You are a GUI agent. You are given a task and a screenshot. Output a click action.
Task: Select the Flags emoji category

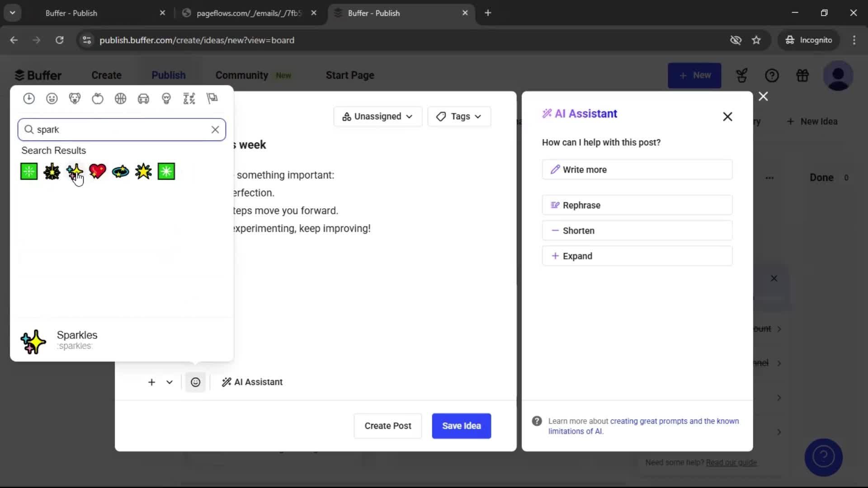point(212,99)
